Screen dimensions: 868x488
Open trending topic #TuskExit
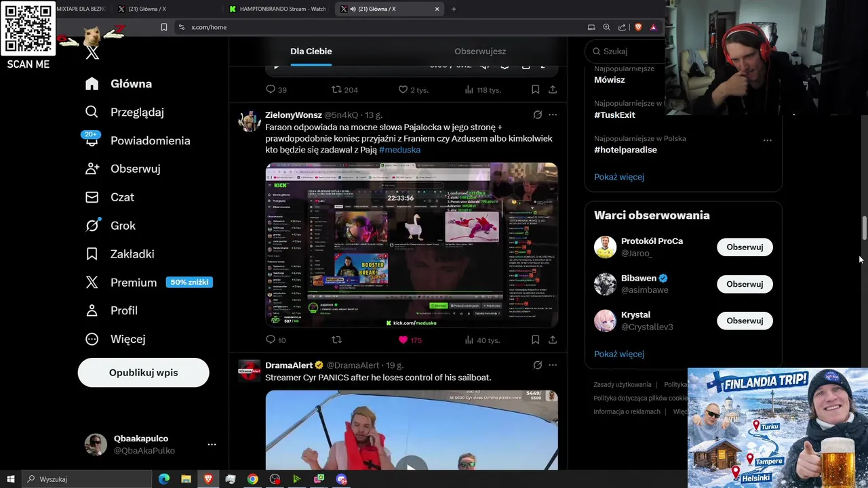click(x=614, y=115)
